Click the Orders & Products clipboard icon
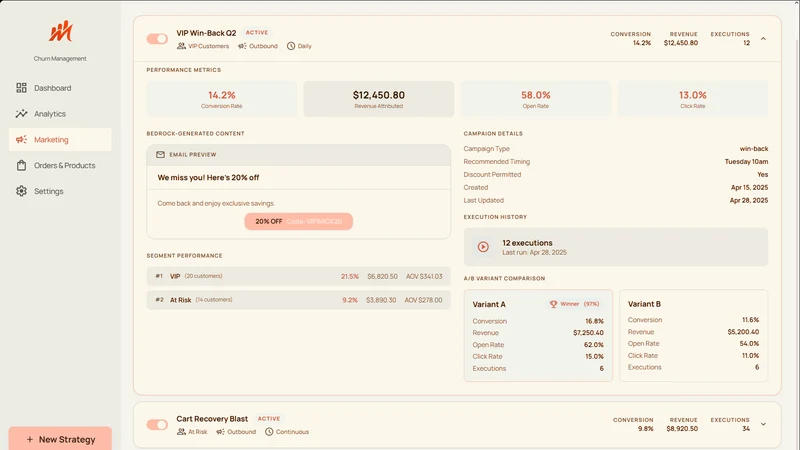800x450 pixels. [21, 165]
